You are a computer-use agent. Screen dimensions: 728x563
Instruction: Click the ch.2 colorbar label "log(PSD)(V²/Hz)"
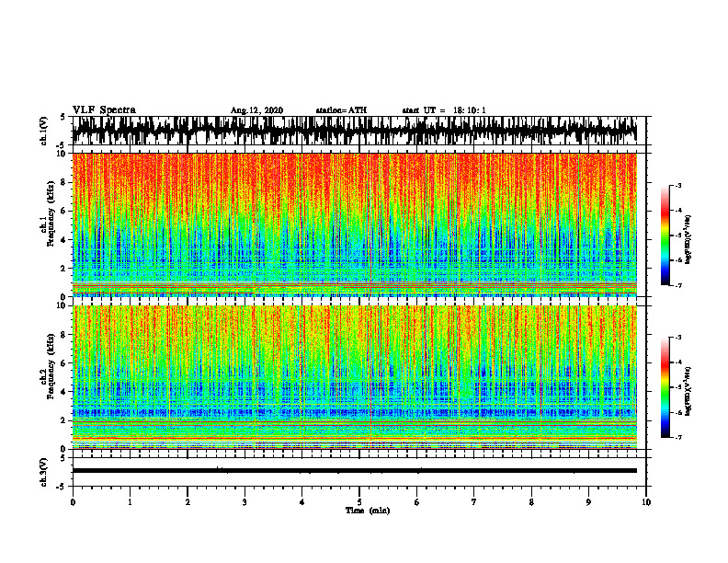tap(688, 390)
